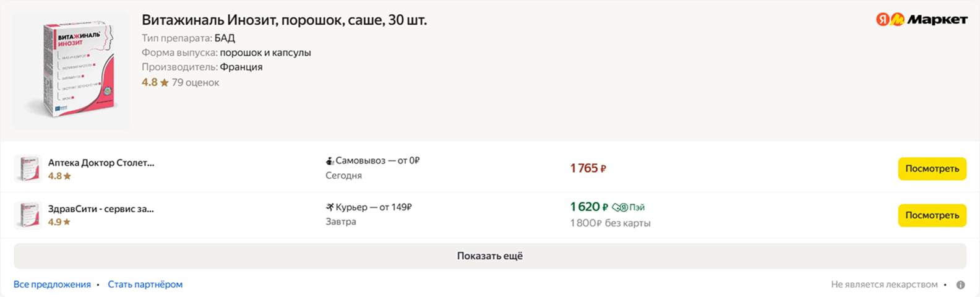Image resolution: width=980 pixels, height=297 pixels.
Task: Click the 79 оценок ratings count
Action: pyautogui.click(x=196, y=82)
